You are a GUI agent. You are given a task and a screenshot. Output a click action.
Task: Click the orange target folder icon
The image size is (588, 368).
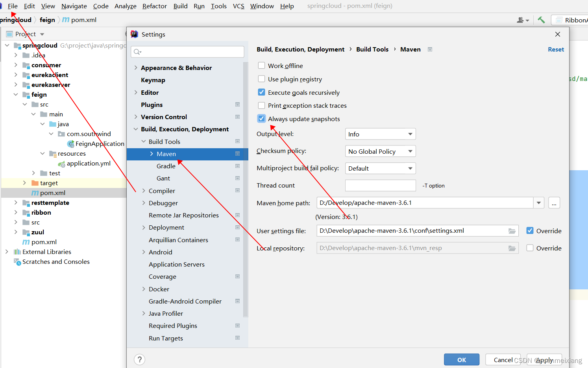point(35,183)
